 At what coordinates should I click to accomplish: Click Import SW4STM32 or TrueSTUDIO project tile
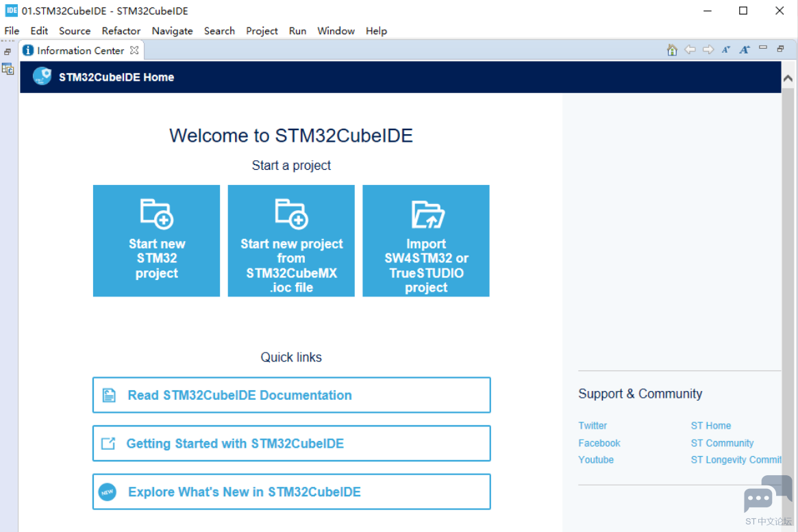tap(426, 240)
